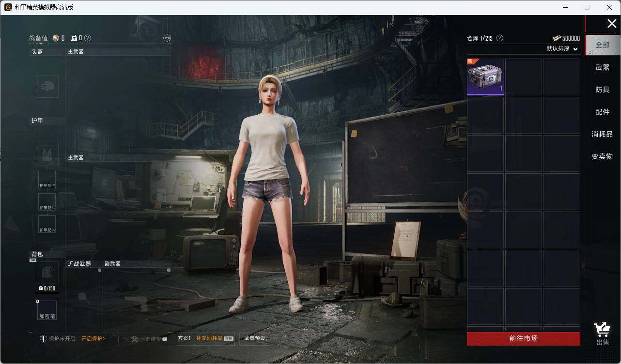Open the locked 加密箱 secure box

click(47, 310)
